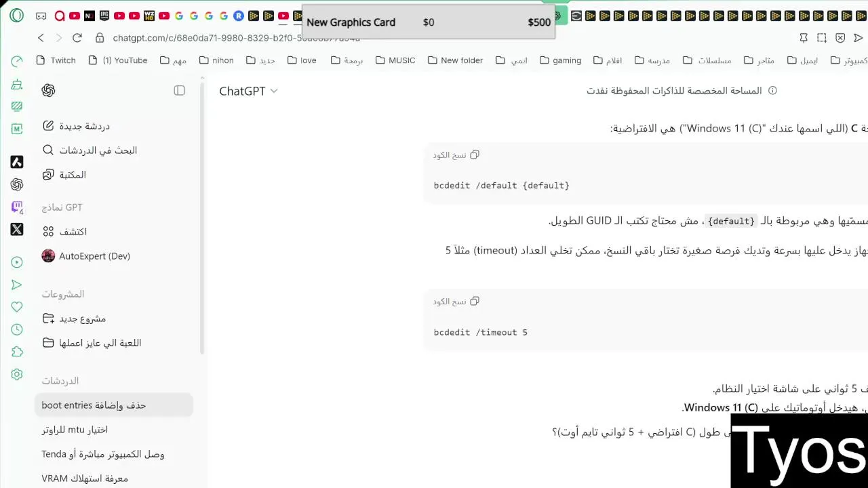Click the padlock site info icon
This screenshot has height=488, width=868.
tap(100, 38)
